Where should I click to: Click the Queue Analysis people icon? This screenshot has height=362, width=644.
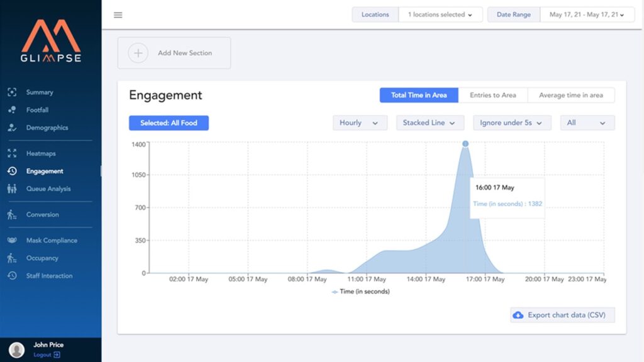[12, 189]
